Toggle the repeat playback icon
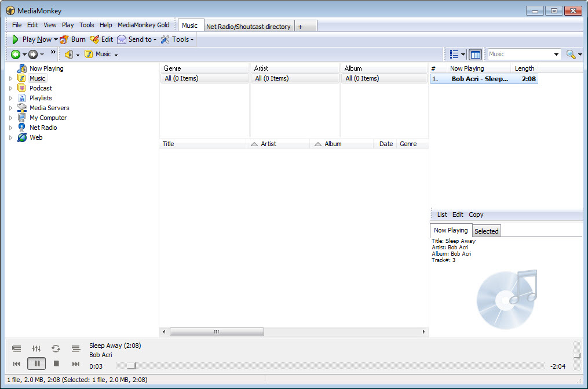Viewport: 588px width, 389px height. pos(56,348)
